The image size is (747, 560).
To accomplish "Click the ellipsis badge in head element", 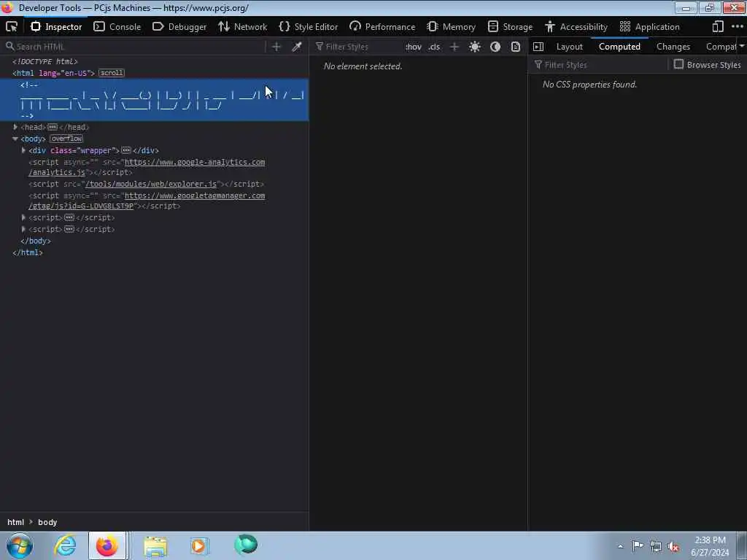I will click(53, 127).
